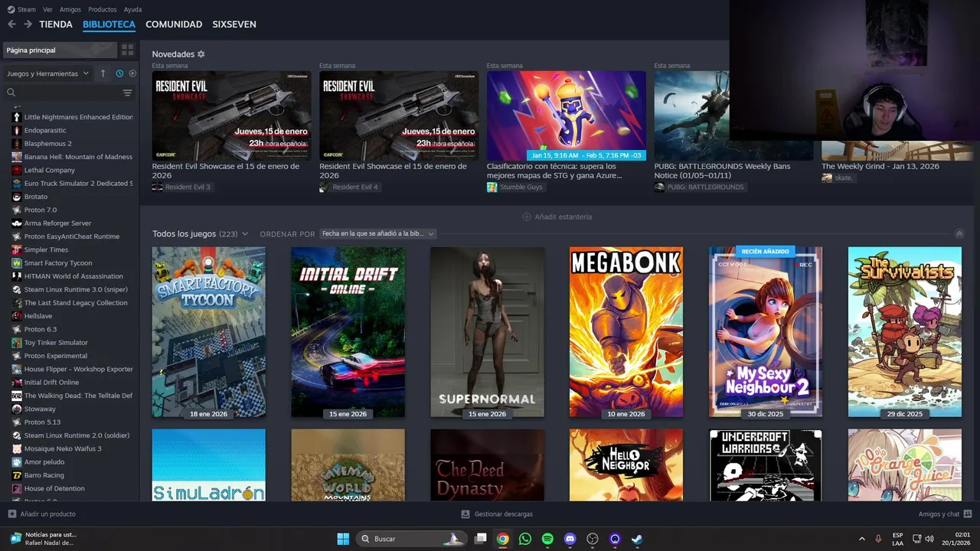Viewport: 980px width, 551px height.
Task: Open Initial Drift Online game cover
Action: (x=348, y=332)
